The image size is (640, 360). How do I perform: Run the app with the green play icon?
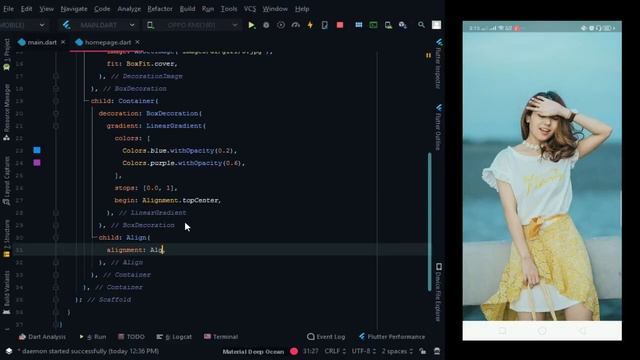[x=251, y=25]
